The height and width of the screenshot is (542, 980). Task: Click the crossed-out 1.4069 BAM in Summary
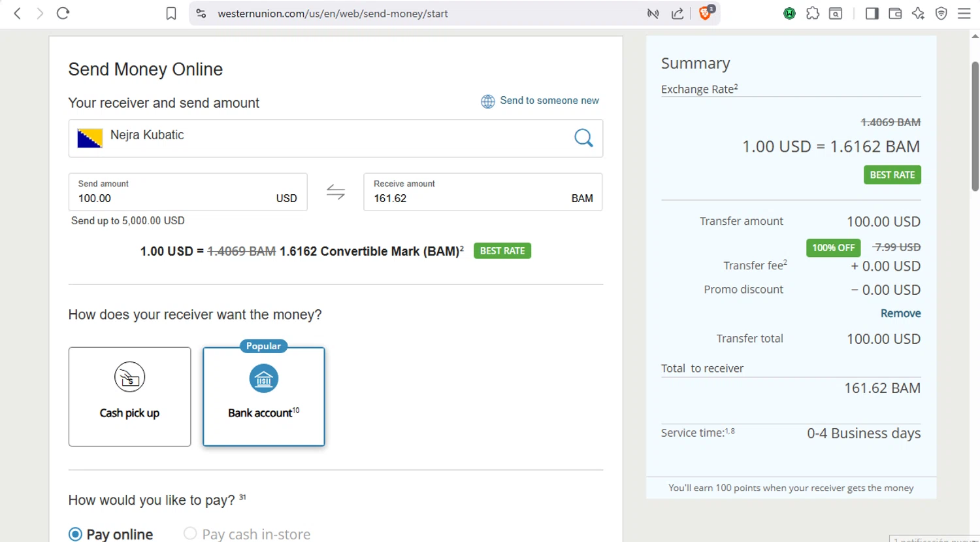[x=890, y=122]
